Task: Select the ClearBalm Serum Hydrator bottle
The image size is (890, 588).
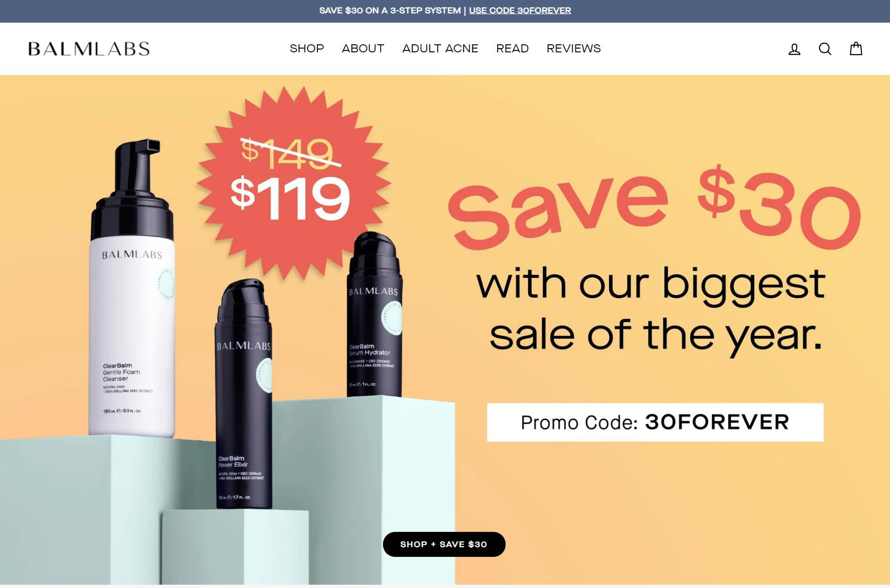Action: pos(375,315)
